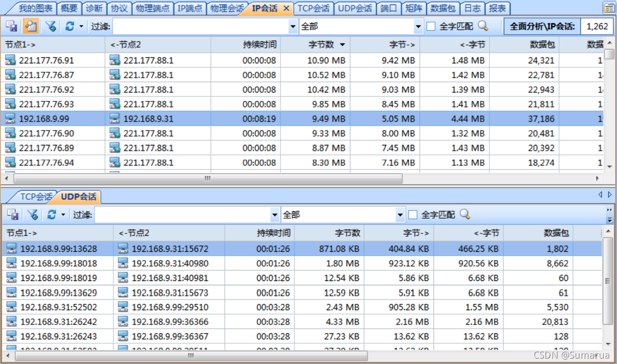Viewport: 617px width, 364px height.
Task: Switch to lower-pane TCP会话 tab
Action: click(35, 196)
